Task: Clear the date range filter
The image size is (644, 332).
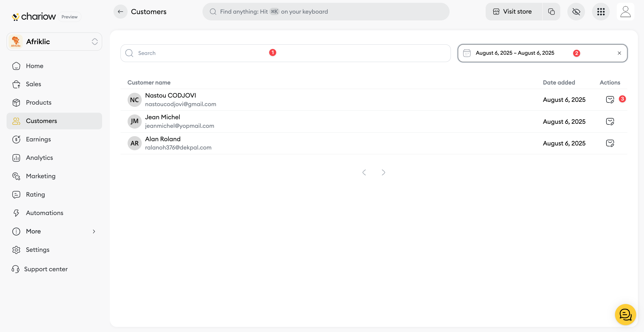Action: click(x=619, y=53)
